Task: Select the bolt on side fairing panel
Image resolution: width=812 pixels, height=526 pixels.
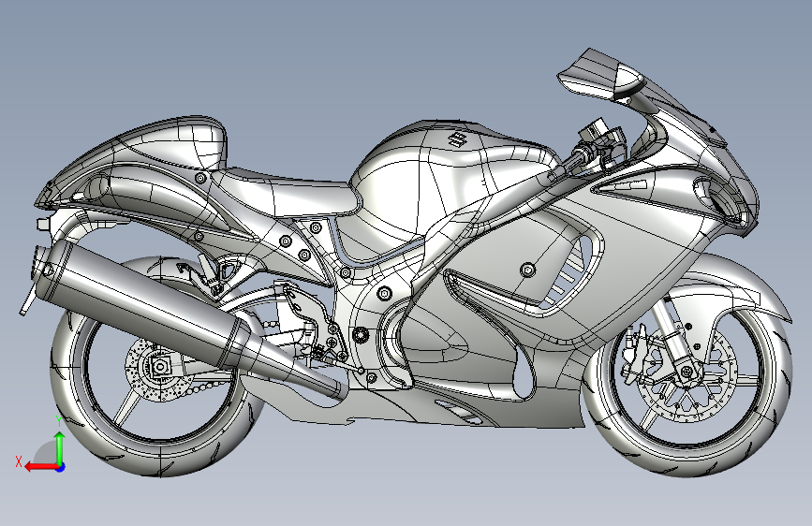Action: [527, 270]
